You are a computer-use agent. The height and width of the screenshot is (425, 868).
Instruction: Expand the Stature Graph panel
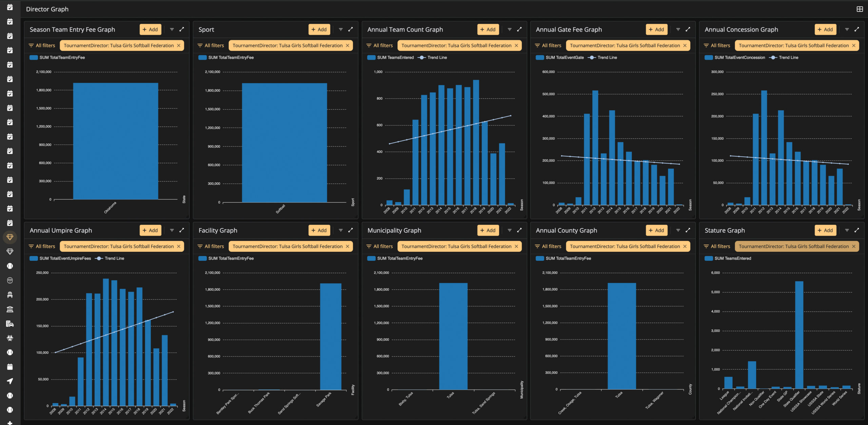(x=856, y=230)
